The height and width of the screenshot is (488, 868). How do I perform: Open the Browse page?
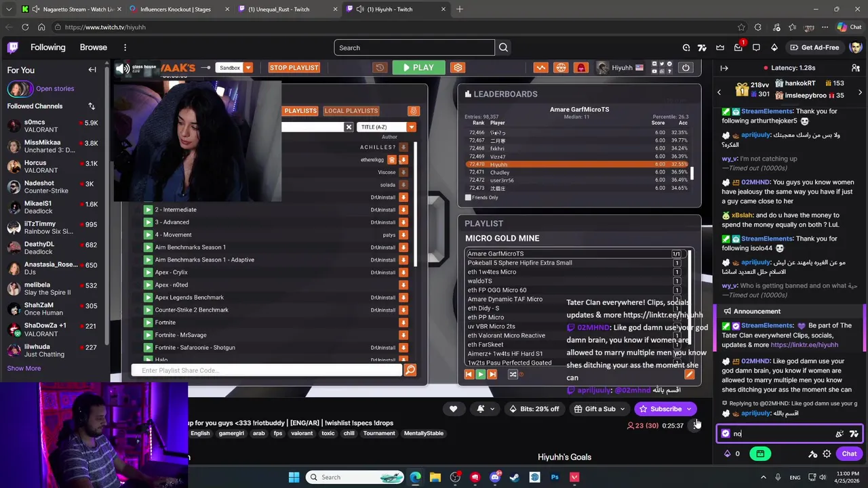[x=94, y=47]
